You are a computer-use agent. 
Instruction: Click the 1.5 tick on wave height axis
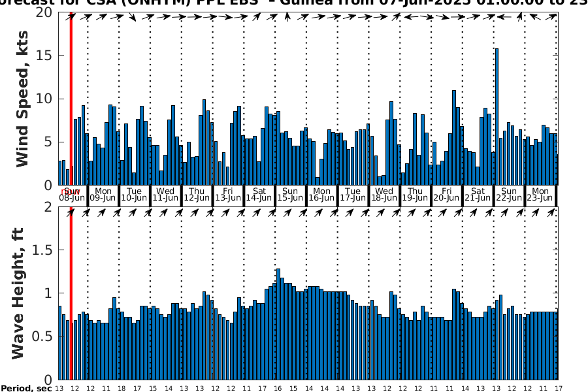point(42,250)
